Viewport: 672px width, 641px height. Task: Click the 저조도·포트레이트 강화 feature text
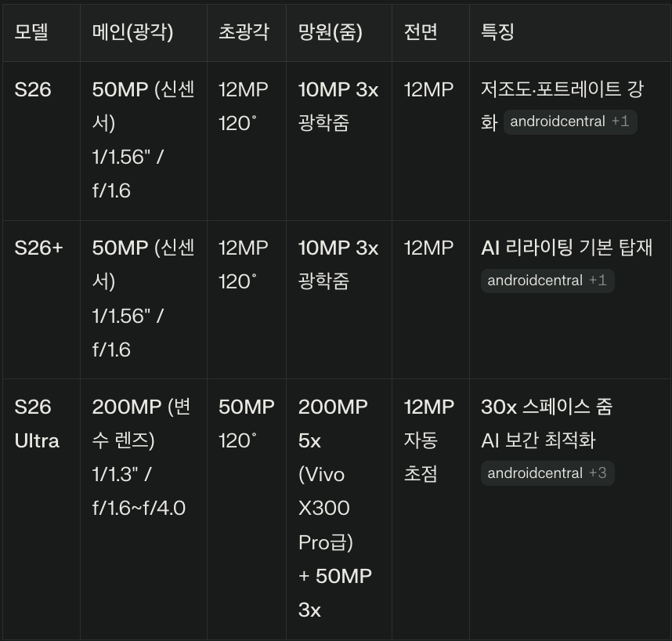pyautogui.click(x=562, y=90)
